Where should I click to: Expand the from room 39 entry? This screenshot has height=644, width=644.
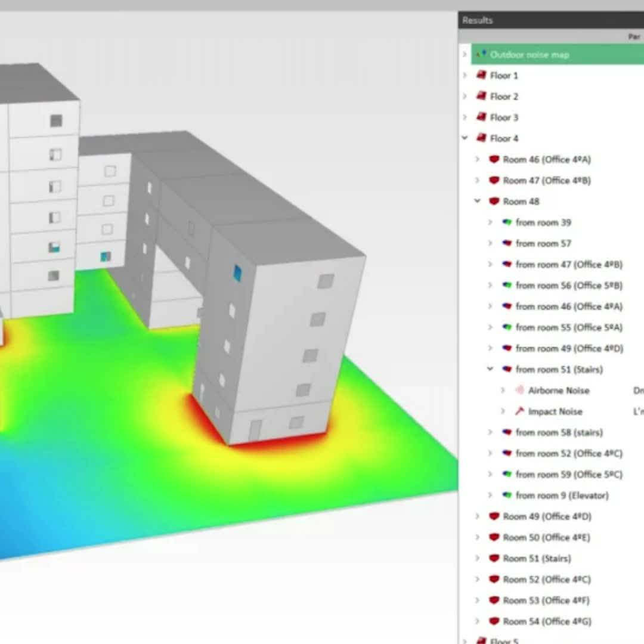pyautogui.click(x=490, y=222)
